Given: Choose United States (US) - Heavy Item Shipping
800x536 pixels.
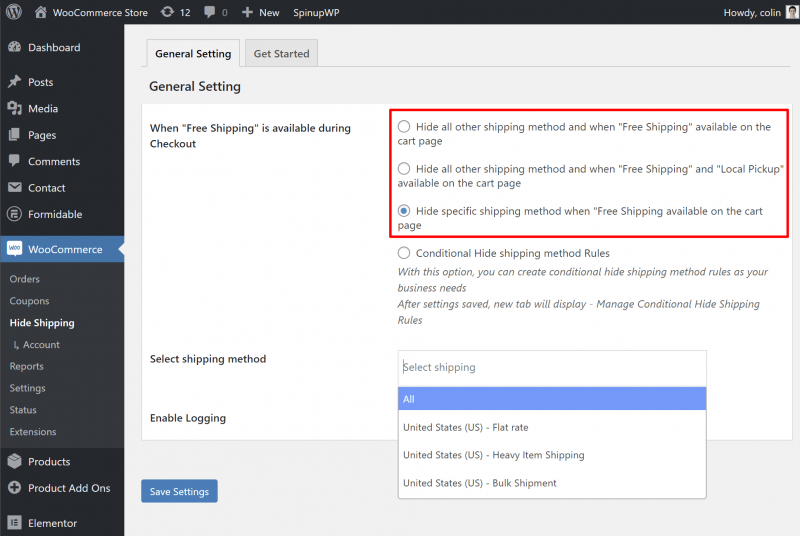Looking at the screenshot, I should pos(552,455).
